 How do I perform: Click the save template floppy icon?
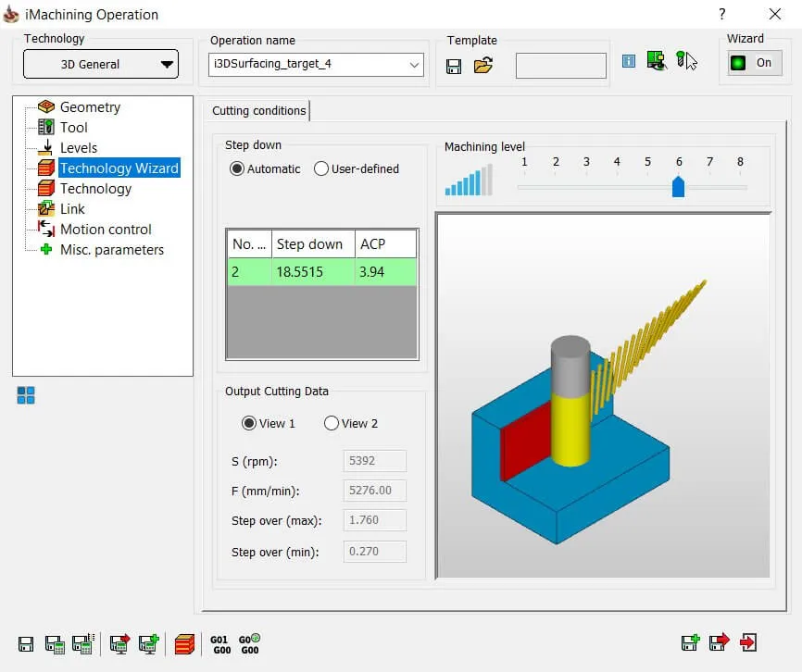point(453,66)
